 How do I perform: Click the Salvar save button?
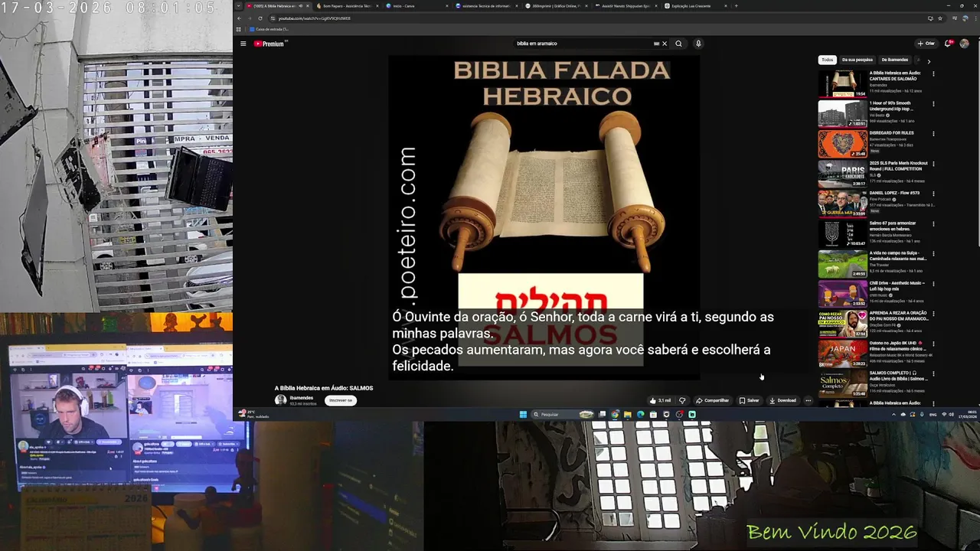750,400
